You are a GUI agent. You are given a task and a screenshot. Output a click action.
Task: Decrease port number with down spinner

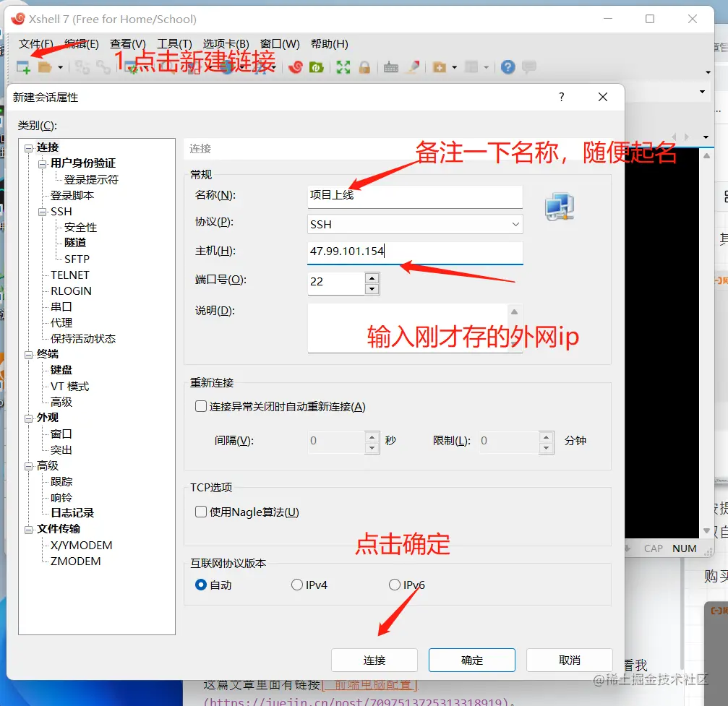point(372,289)
